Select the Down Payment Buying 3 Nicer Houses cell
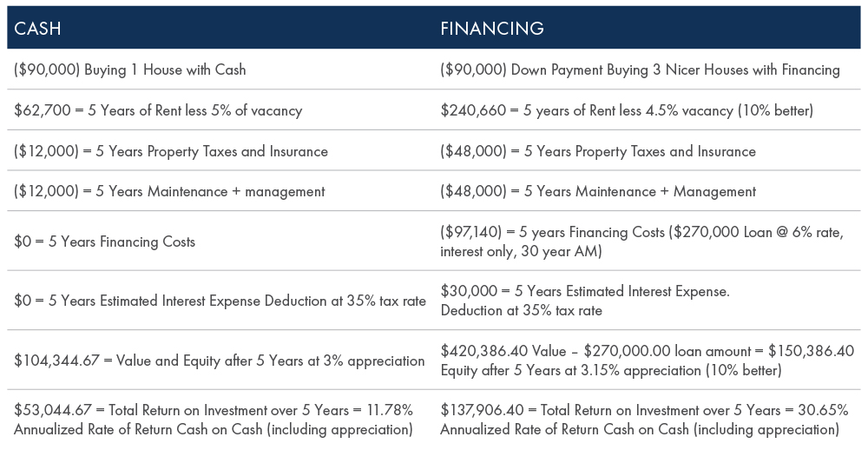The height and width of the screenshot is (450, 868). (648, 69)
